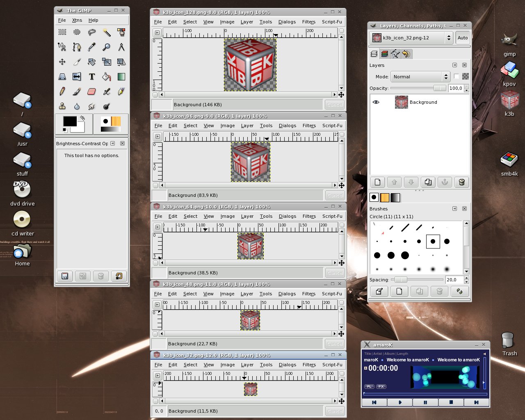This screenshot has height=420, width=525.
Task: Delete layer with the trash can button
Action: pos(461,182)
